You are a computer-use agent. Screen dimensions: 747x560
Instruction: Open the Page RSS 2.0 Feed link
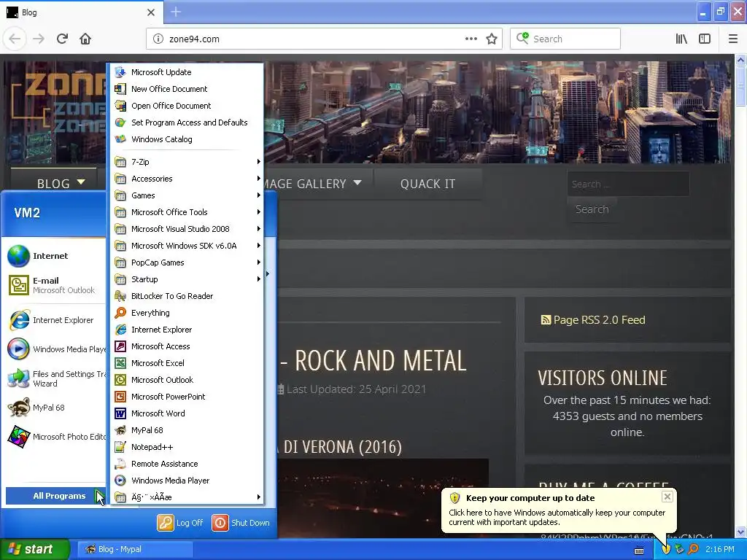click(x=593, y=320)
